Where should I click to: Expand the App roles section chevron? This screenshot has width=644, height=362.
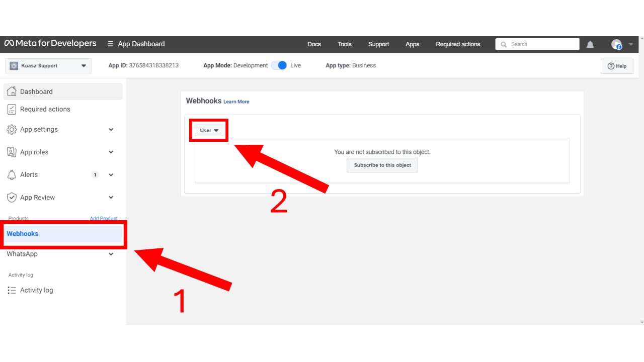[x=111, y=152]
